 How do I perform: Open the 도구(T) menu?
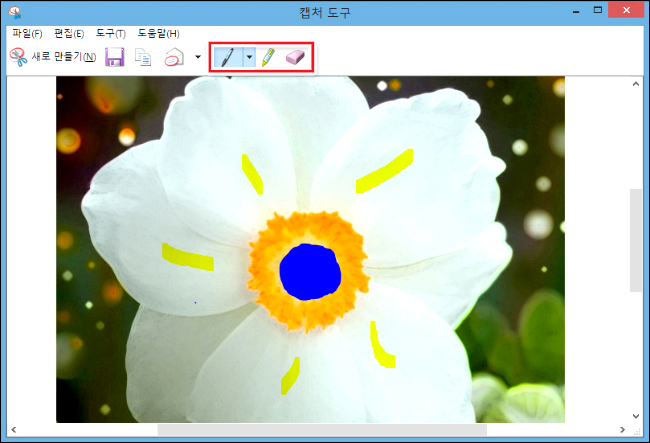click(111, 34)
